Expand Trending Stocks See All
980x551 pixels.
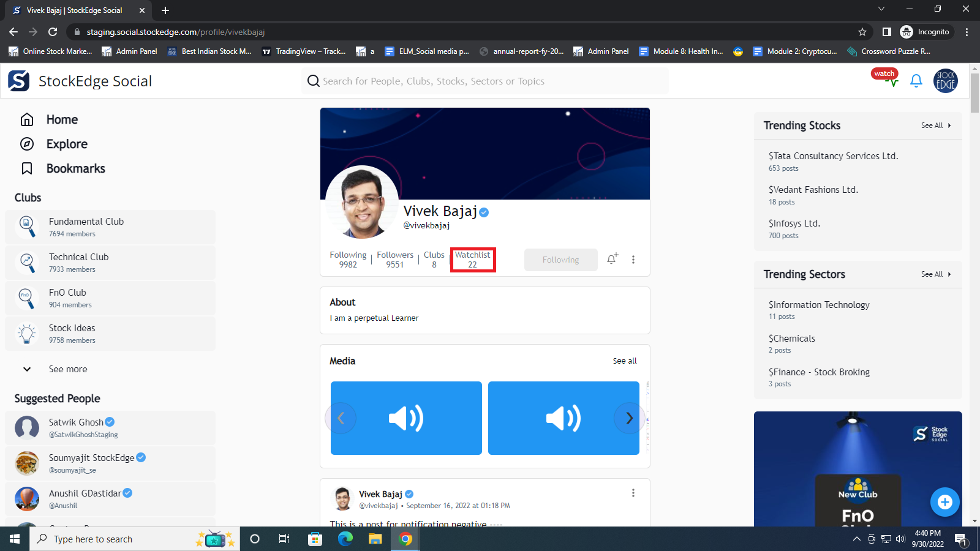935,126
